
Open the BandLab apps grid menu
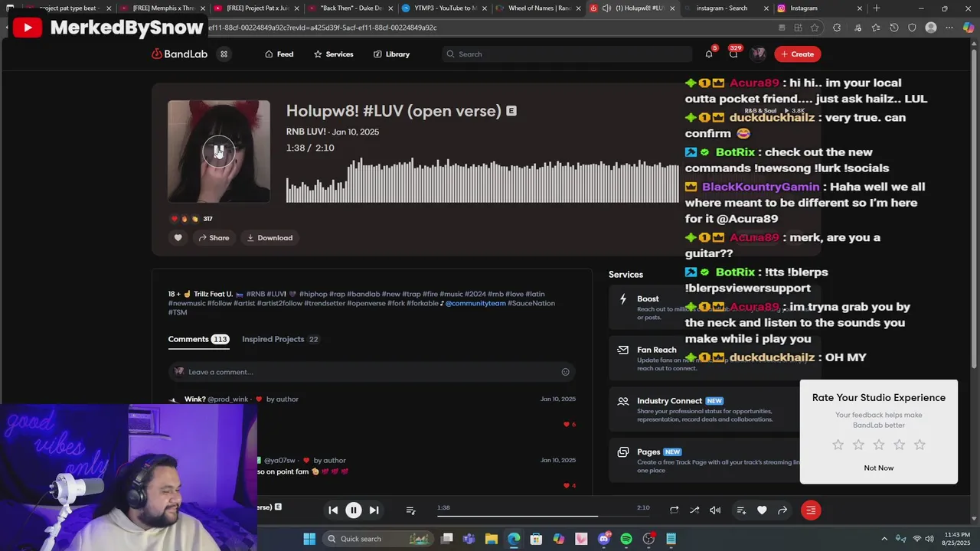(224, 54)
